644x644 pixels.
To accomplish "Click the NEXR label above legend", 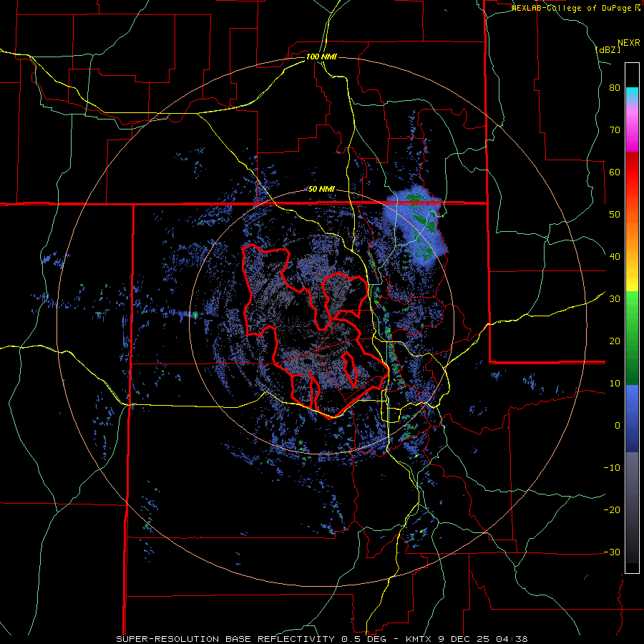I will pyautogui.click(x=628, y=42).
